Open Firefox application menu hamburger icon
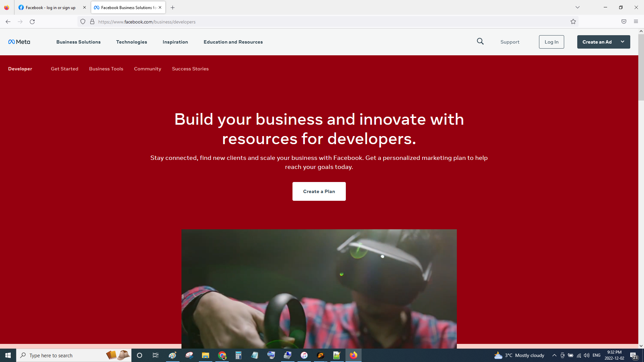Image resolution: width=644 pixels, height=362 pixels. (x=636, y=22)
